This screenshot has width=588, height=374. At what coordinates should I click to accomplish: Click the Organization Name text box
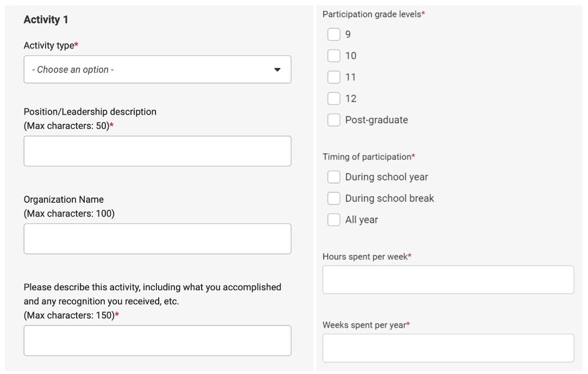point(157,239)
